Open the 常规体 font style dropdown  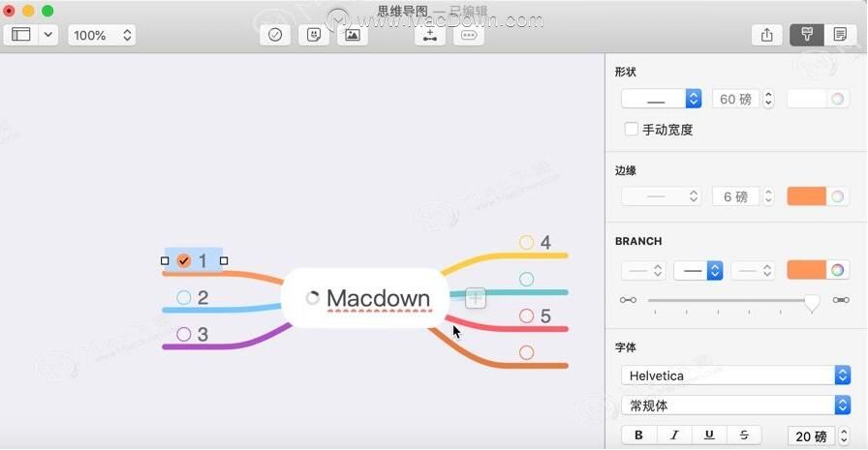click(735, 405)
